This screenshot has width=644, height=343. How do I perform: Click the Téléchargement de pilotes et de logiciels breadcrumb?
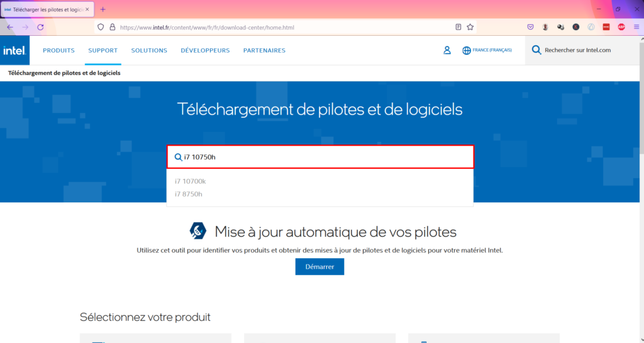[x=64, y=73]
